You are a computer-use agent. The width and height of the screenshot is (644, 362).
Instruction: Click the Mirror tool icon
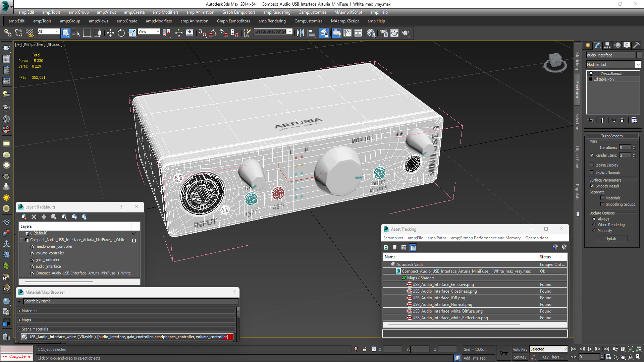300,33
